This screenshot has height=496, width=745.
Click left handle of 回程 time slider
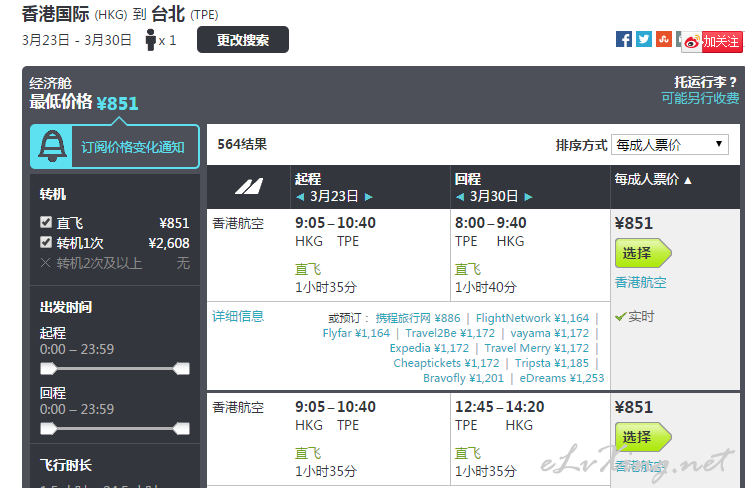[48, 429]
